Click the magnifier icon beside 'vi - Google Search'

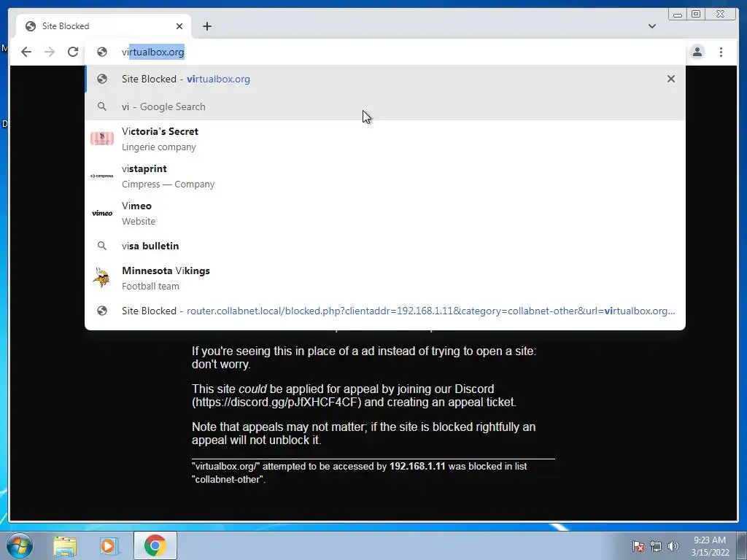[x=102, y=106]
